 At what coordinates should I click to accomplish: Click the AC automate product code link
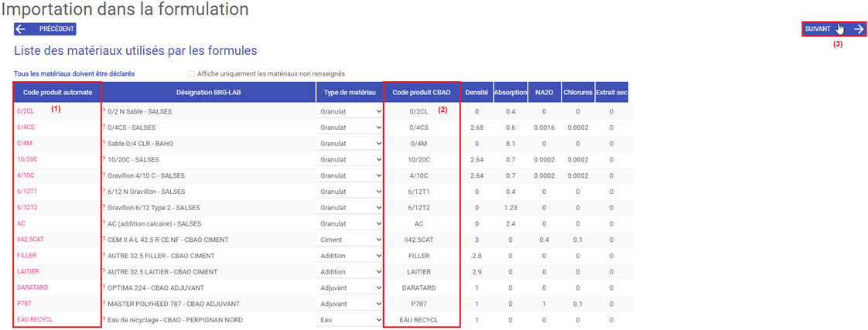[22, 223]
